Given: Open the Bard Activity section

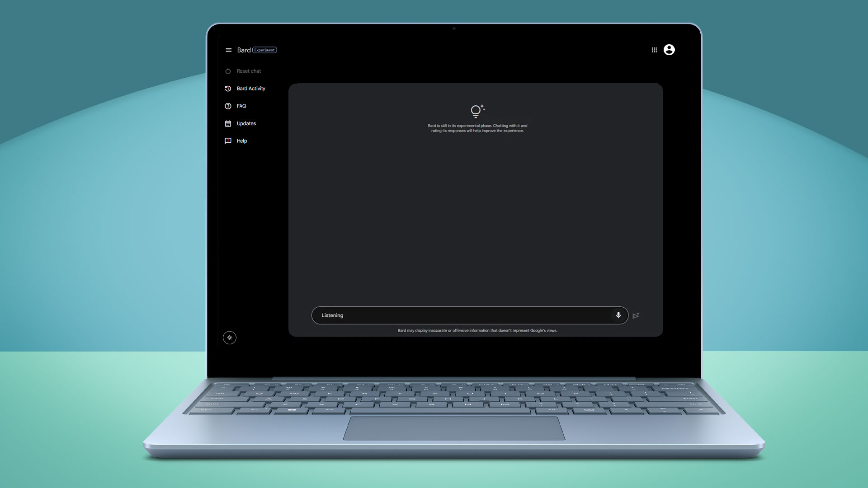Looking at the screenshot, I should coord(251,88).
